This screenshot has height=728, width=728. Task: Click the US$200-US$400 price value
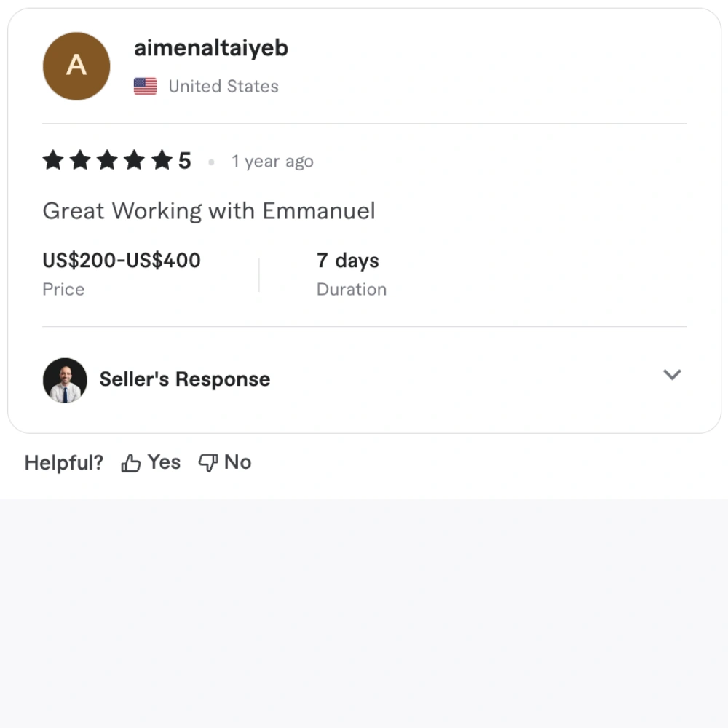pyautogui.click(x=122, y=261)
